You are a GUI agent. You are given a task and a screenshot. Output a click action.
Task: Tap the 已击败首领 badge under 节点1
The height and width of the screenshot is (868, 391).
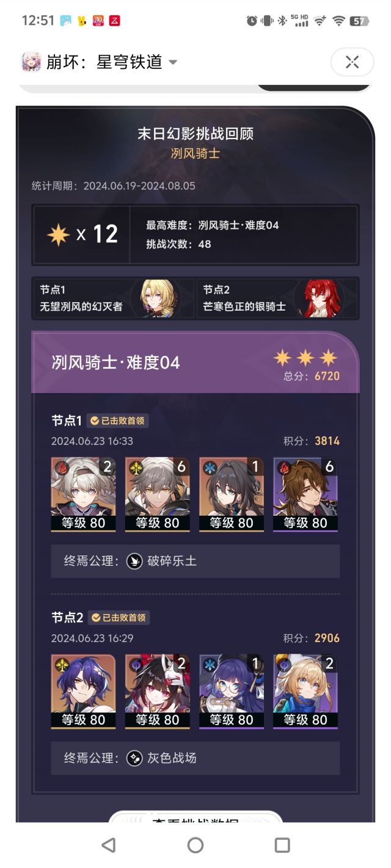tap(119, 421)
